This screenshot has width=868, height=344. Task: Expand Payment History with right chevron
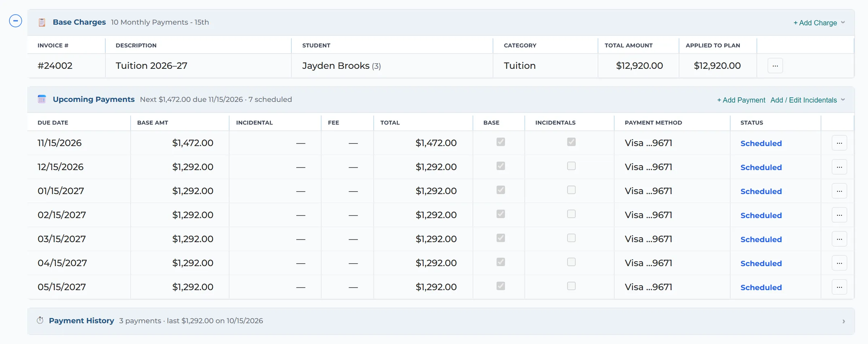pos(843,321)
